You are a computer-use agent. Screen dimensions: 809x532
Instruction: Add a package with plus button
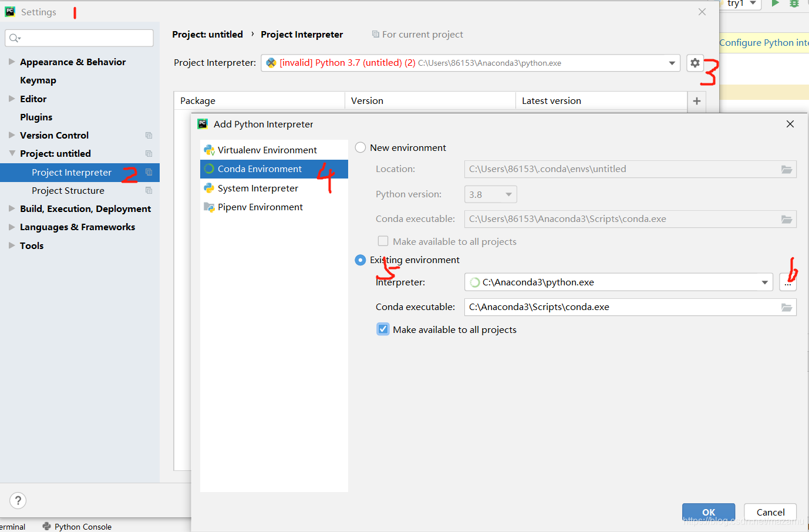pyautogui.click(x=697, y=101)
